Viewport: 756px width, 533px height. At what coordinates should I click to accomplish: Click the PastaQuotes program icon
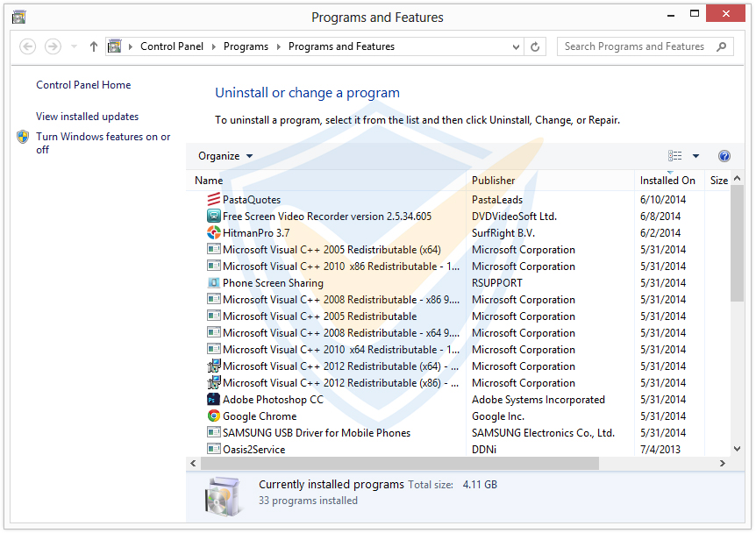pyautogui.click(x=213, y=200)
